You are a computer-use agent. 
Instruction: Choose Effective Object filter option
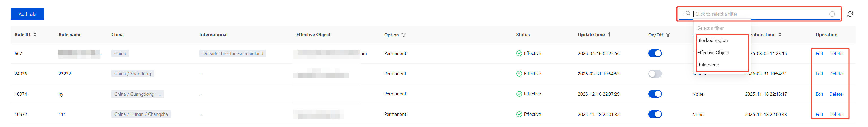(713, 53)
